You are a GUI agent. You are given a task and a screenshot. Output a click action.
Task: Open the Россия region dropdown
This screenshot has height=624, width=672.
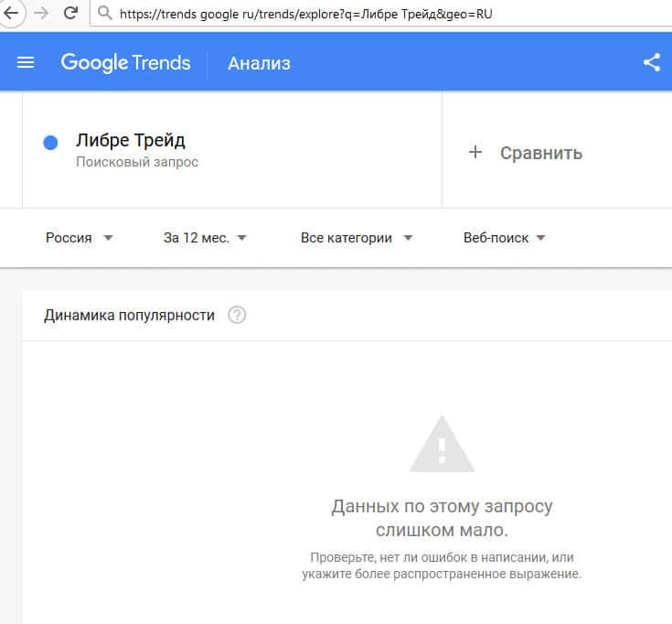[79, 238]
